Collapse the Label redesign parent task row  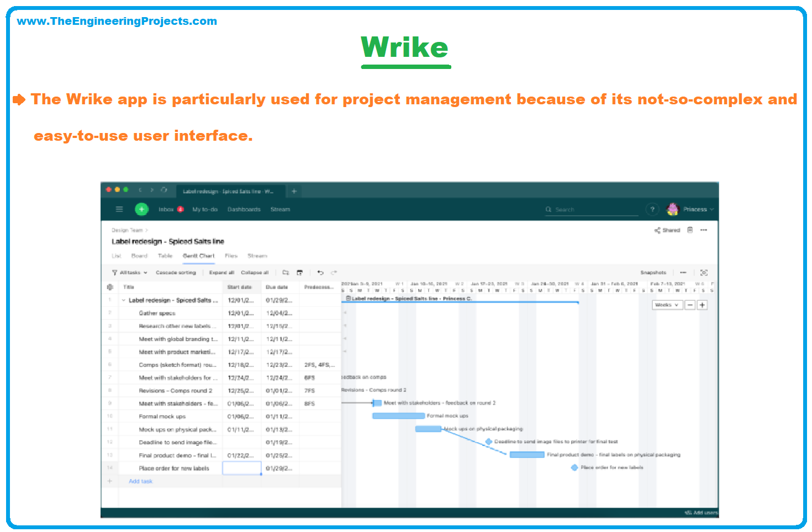(x=123, y=300)
